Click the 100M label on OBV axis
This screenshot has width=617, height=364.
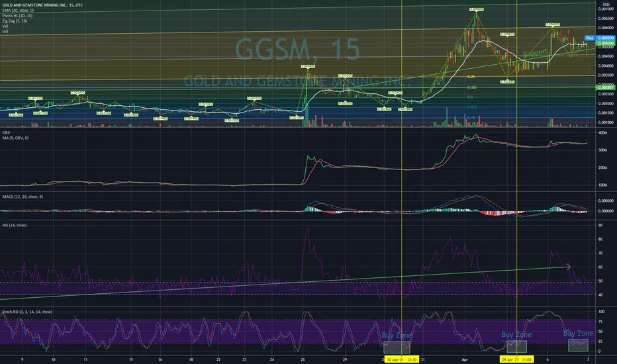coord(602,185)
